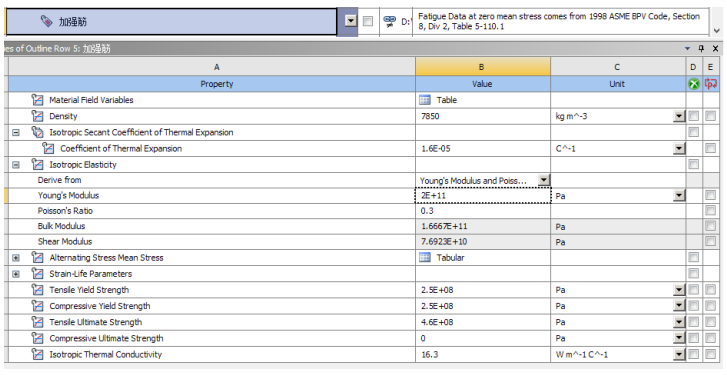Select column B header
The height and width of the screenshot is (375, 727).
pyautogui.click(x=483, y=67)
